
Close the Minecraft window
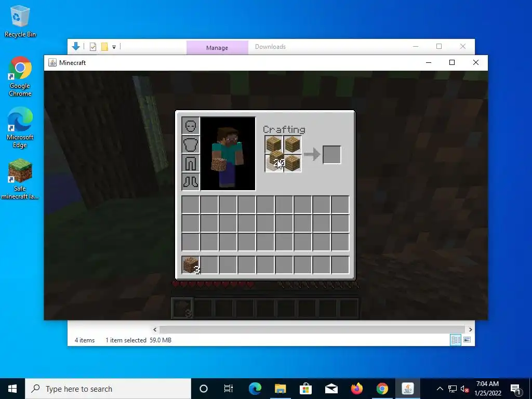tap(476, 62)
